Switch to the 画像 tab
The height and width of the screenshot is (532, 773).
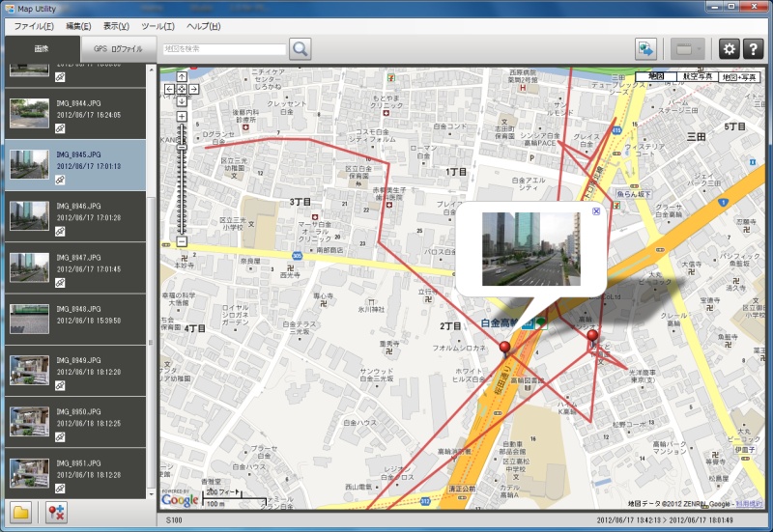(x=42, y=49)
